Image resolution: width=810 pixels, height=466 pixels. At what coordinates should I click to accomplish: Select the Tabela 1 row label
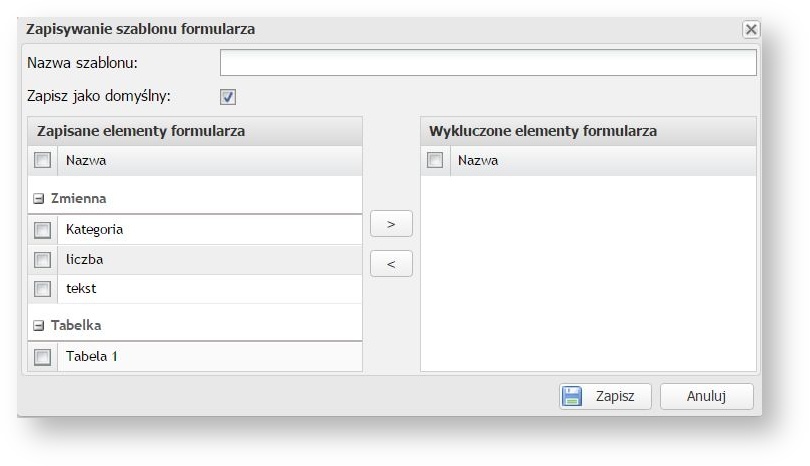click(92, 356)
